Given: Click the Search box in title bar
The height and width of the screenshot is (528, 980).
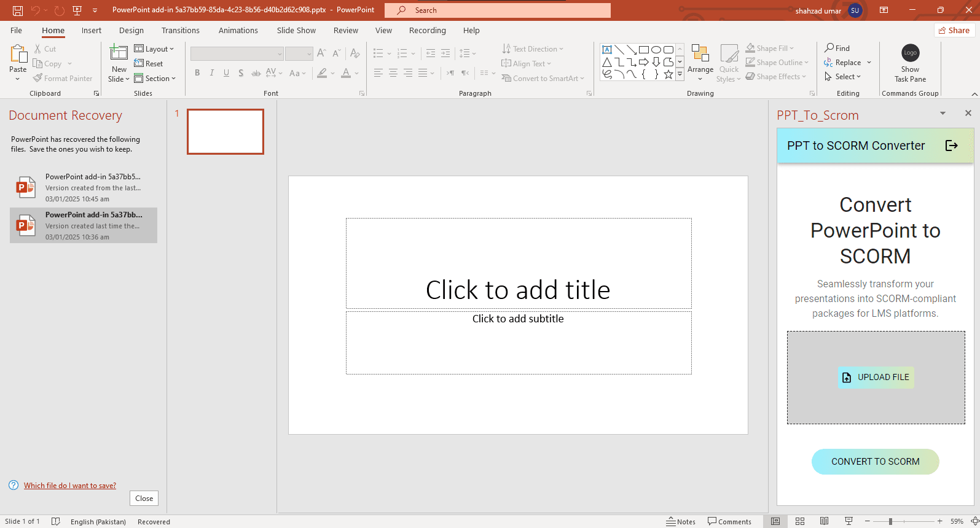Looking at the screenshot, I should click(498, 10).
